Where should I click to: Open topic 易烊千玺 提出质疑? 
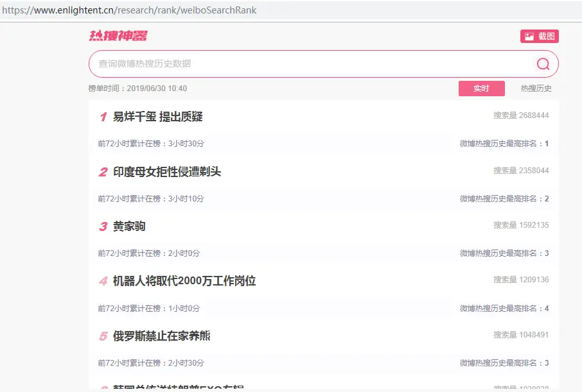coord(158,117)
